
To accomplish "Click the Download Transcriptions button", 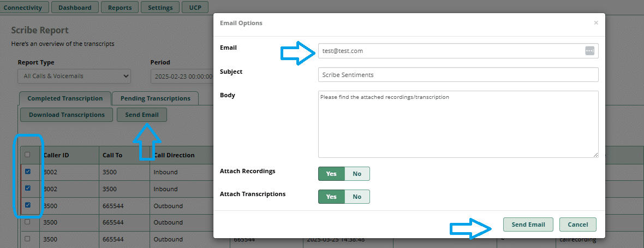I will click(67, 115).
